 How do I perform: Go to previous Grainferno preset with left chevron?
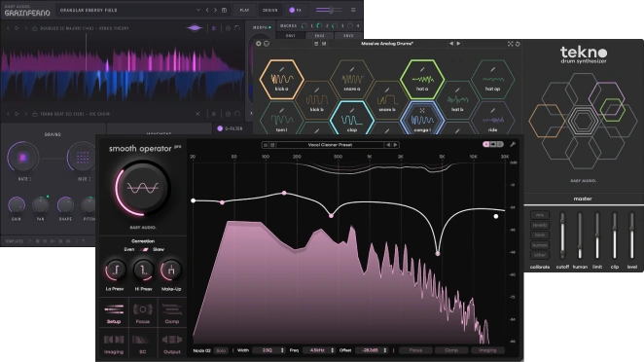207,10
